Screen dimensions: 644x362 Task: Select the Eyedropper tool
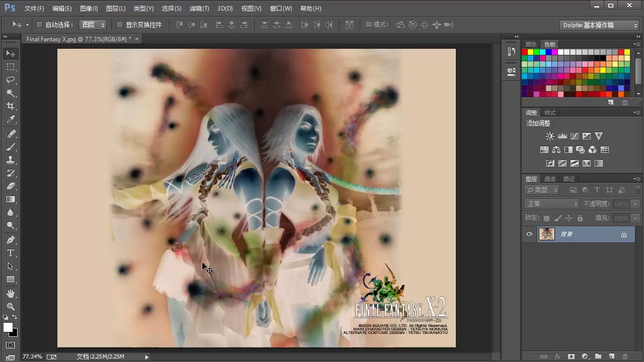pos(11,120)
